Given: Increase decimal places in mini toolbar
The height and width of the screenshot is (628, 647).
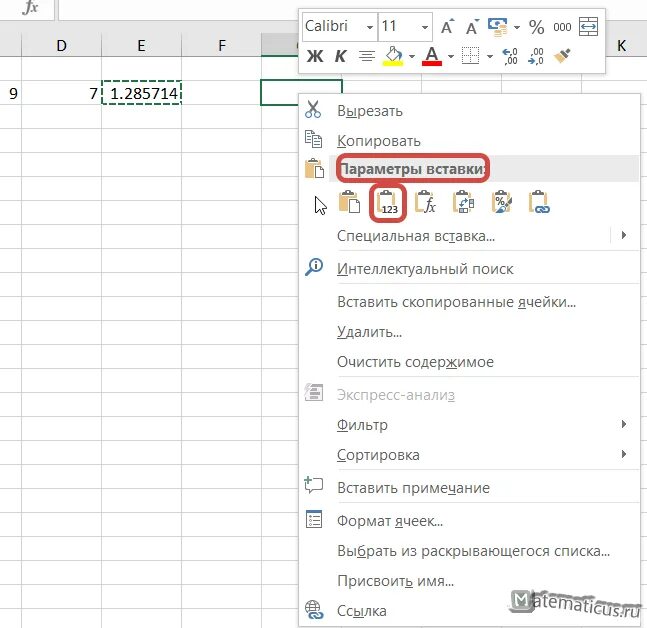Looking at the screenshot, I should pyautogui.click(x=510, y=56).
